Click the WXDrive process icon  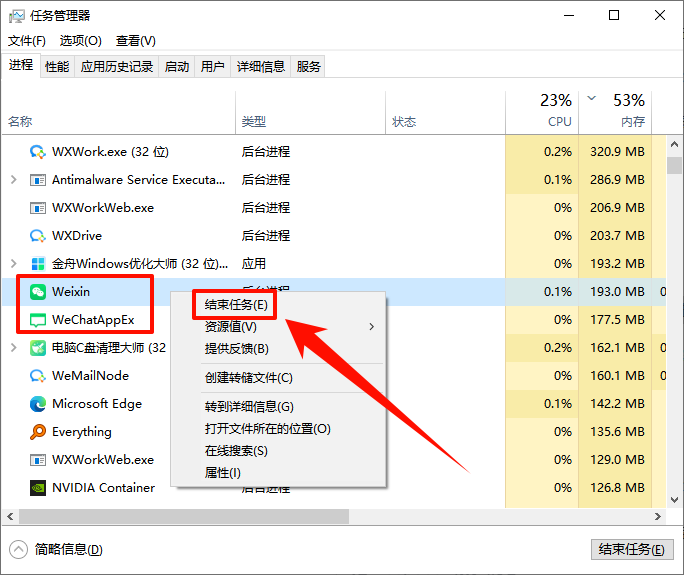[x=38, y=236]
